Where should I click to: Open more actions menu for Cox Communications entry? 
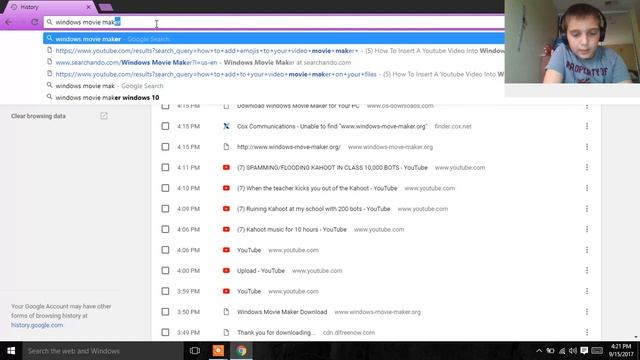pos(587,126)
